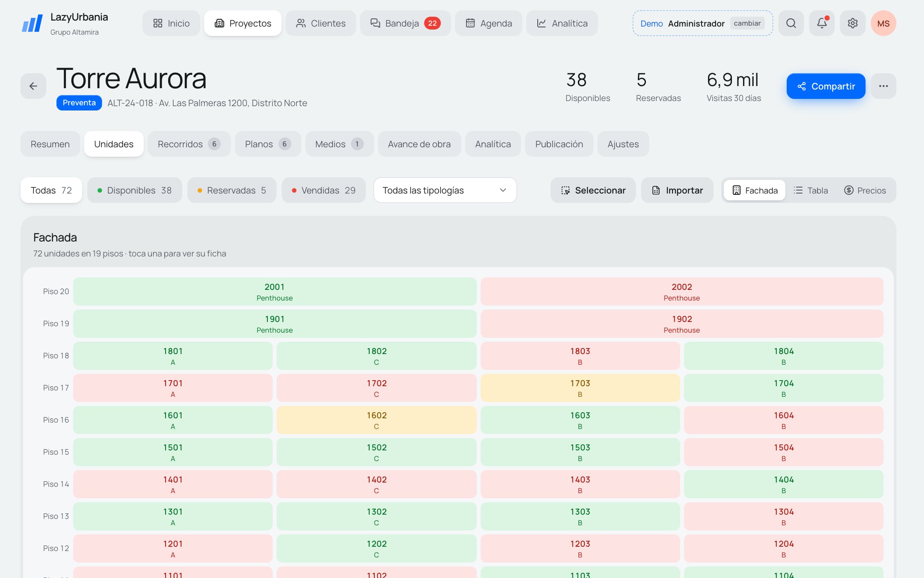Screen dimensions: 924x578
Task: Open sold unit 2002 Penthouse tile
Action: point(681,292)
